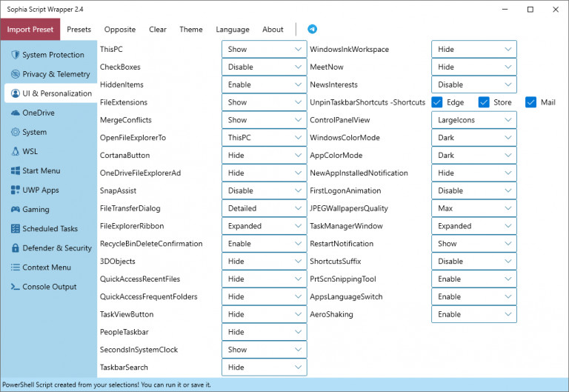
Task: Open the FileExplorerRibbon dropdown
Action: [x=264, y=226]
